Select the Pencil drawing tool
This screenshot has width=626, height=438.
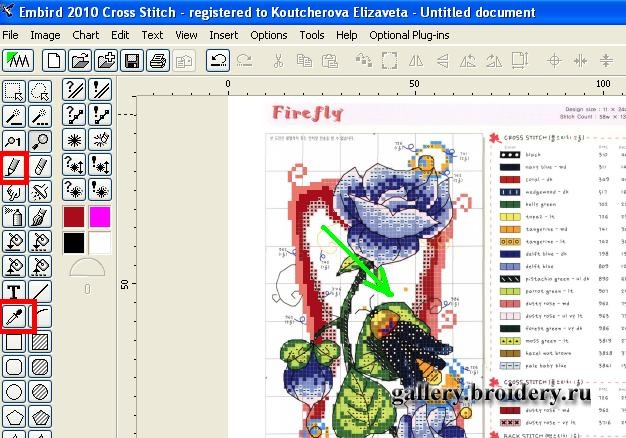pyautogui.click(x=14, y=166)
